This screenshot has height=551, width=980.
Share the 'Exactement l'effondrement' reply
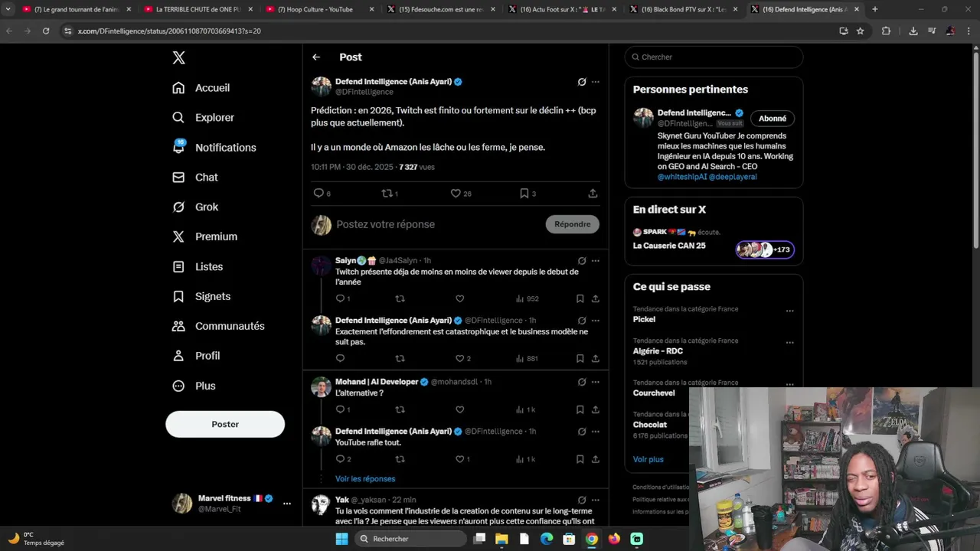point(595,359)
